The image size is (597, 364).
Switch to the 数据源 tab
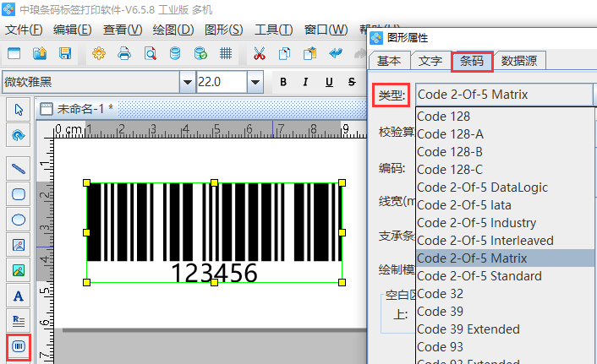point(522,61)
